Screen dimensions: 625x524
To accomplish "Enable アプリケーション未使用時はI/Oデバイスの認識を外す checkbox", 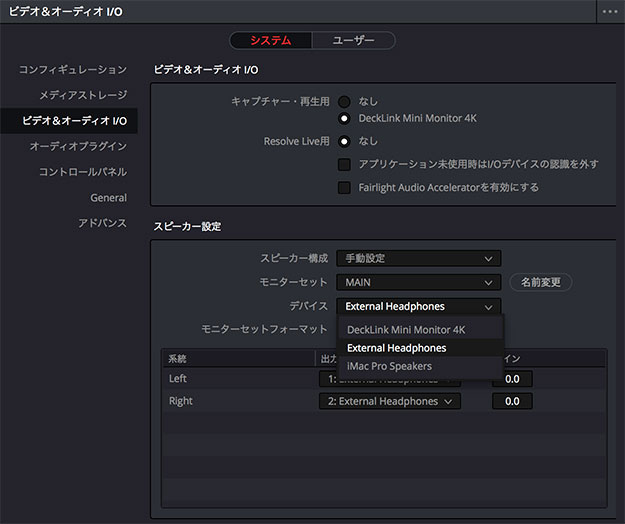I will tap(344, 164).
